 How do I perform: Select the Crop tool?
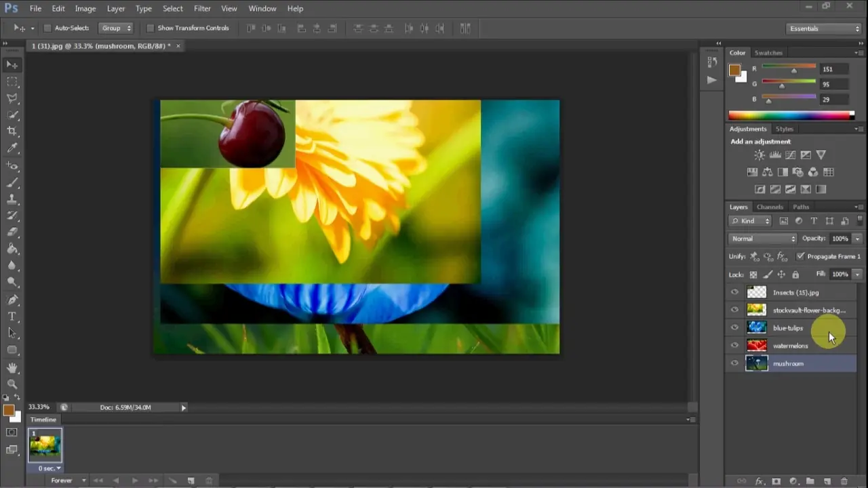tap(12, 131)
